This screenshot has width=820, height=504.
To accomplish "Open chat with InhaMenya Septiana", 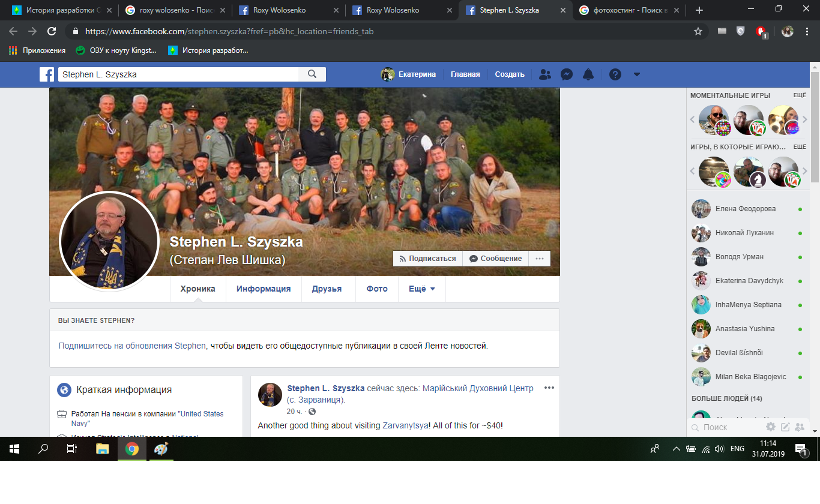I will 747,305.
